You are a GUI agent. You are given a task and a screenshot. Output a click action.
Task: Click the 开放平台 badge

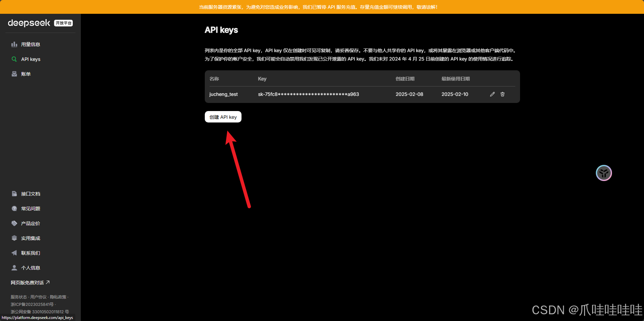[63, 23]
